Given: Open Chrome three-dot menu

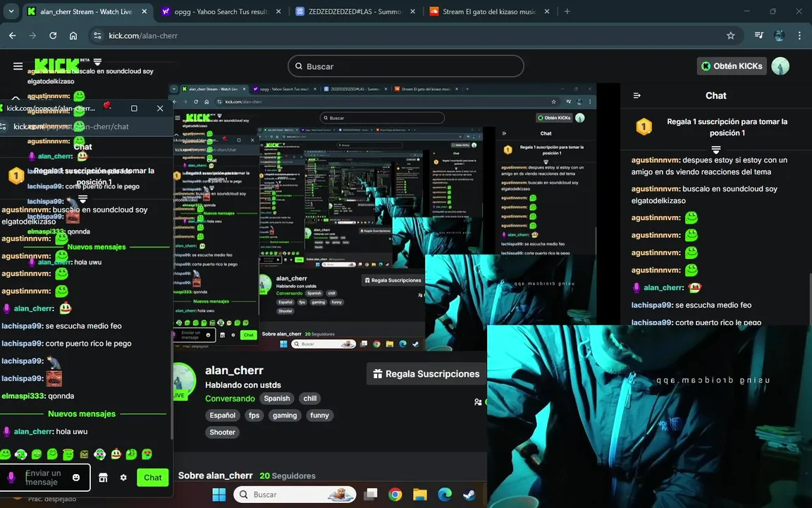Looking at the screenshot, I should tap(799, 36).
